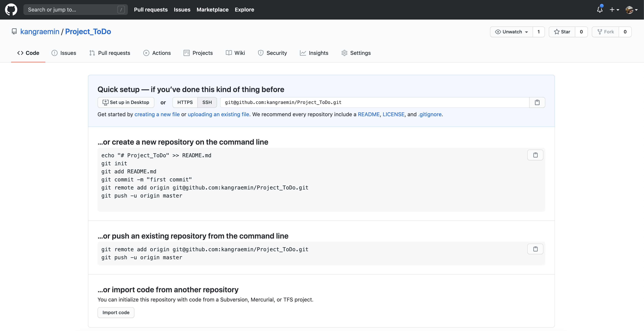The width and height of the screenshot is (644, 331).
Task: Switch to the repository Pull requests tab
Action: coord(110,53)
